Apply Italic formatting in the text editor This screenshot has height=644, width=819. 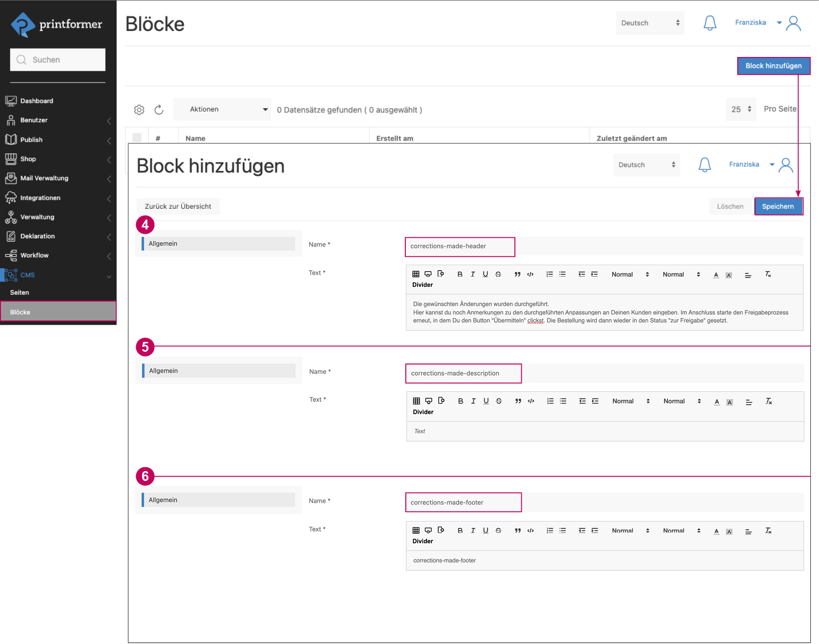pos(473,274)
